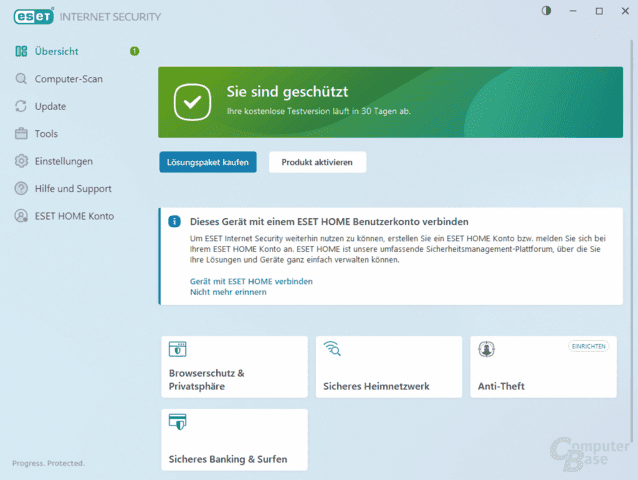Click the checkmark protection status icon
This screenshot has width=638, height=480.
pos(192,102)
